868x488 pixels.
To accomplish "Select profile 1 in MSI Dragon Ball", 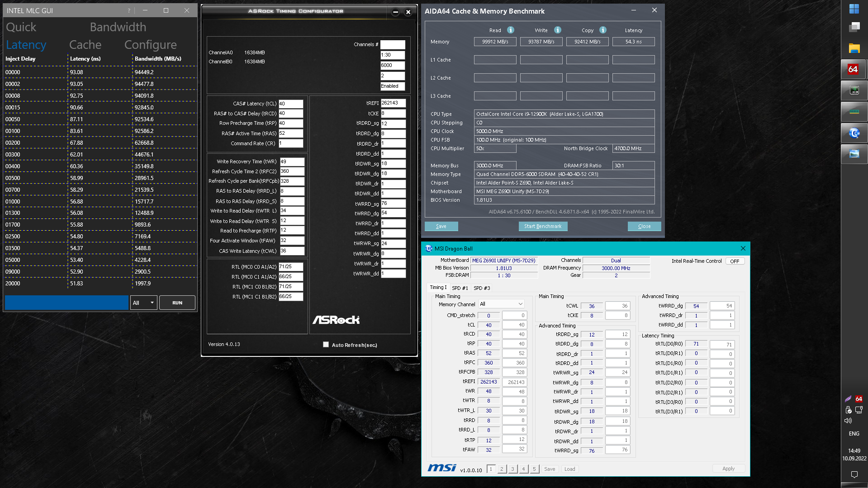I will click(x=491, y=469).
